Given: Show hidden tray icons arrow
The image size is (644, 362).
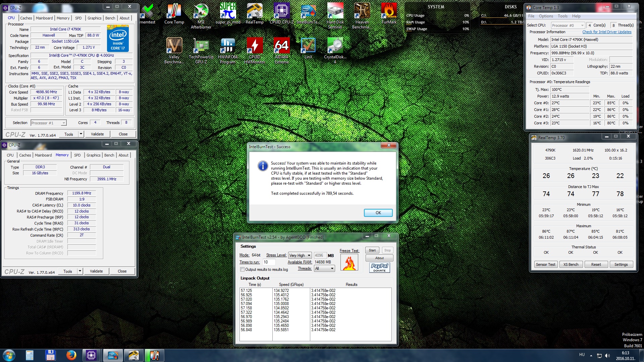Looking at the screenshot, I should tap(591, 356).
